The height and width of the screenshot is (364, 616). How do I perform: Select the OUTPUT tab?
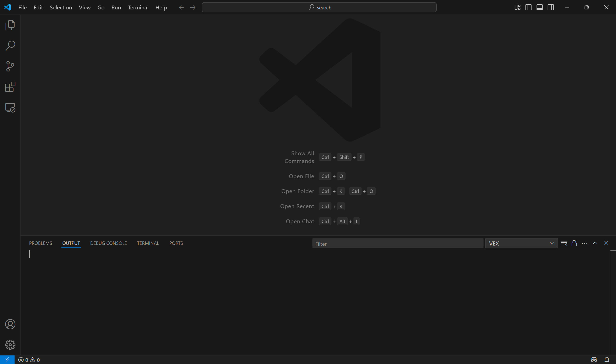[71, 243]
